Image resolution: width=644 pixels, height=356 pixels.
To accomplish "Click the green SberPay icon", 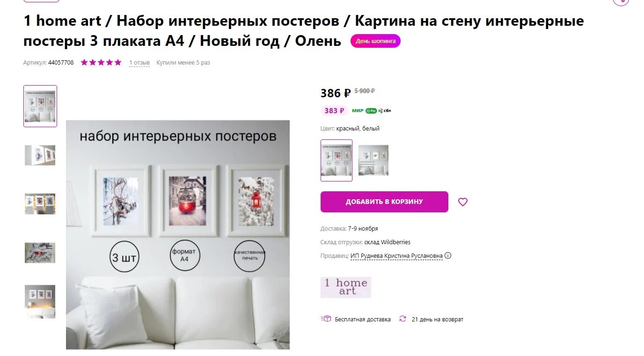I will click(x=371, y=111).
